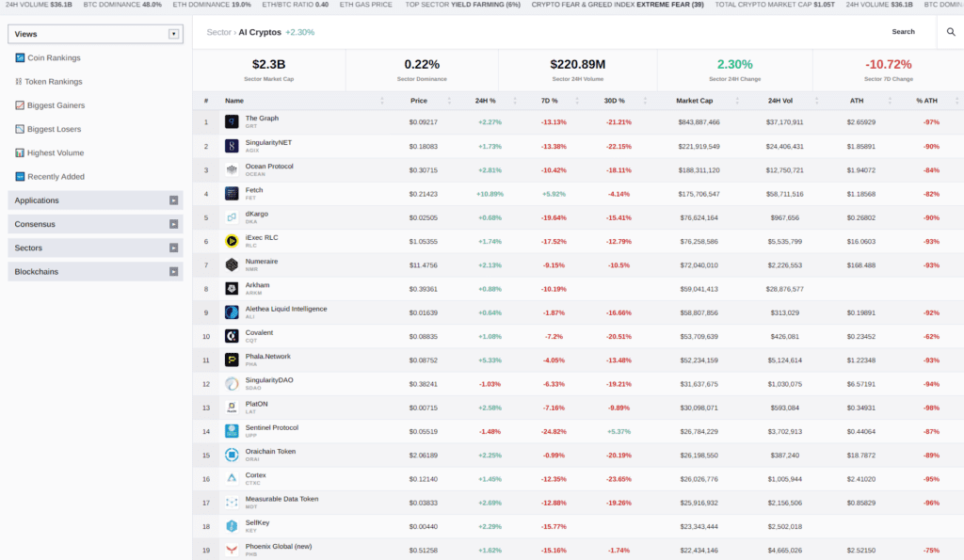Image resolution: width=964 pixels, height=560 pixels.
Task: Open Fetch coin page
Action: [254, 190]
